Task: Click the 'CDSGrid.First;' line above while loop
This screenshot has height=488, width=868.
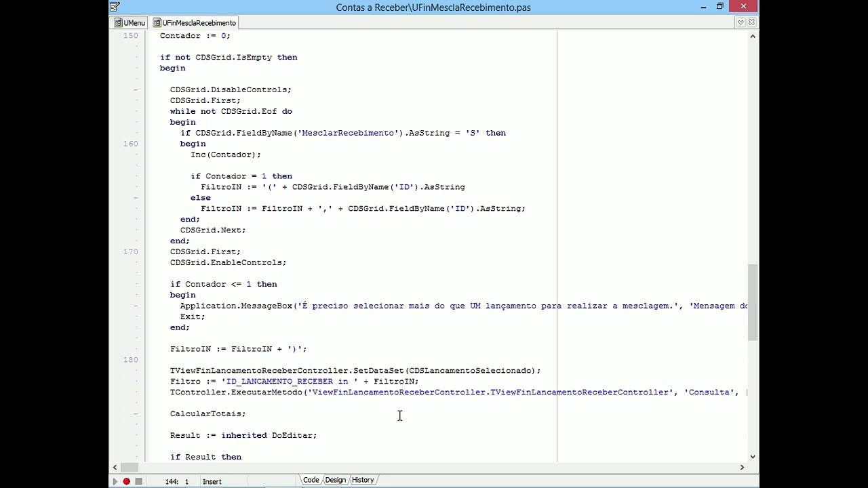Action: pos(205,100)
